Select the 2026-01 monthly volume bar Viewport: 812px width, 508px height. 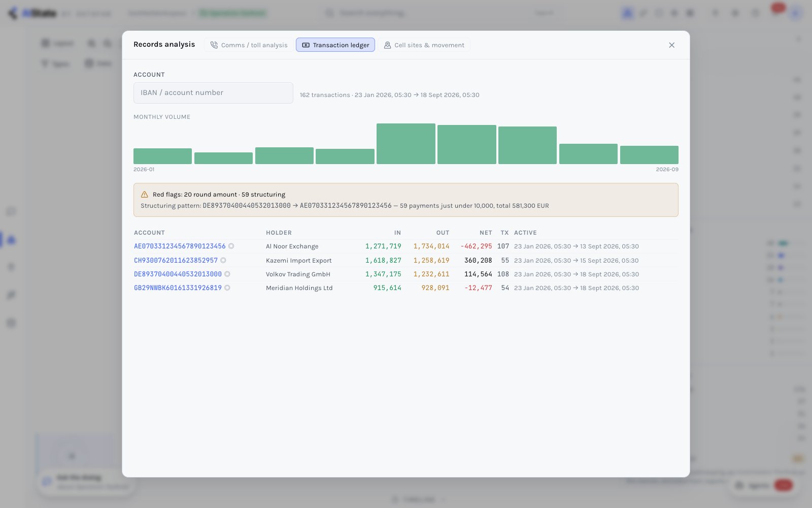pyautogui.click(x=162, y=156)
